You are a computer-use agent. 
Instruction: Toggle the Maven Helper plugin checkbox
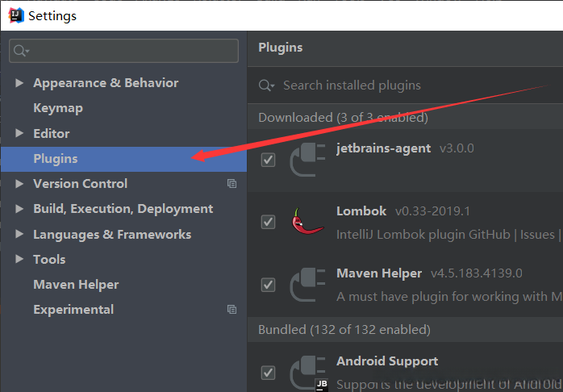269,285
